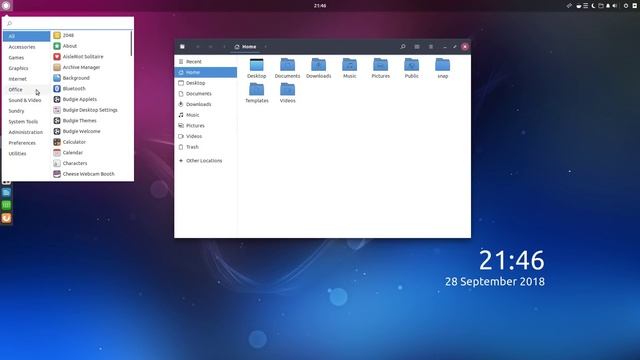
Task: Select Desktop in the Files sidebar
Action: (206, 83)
